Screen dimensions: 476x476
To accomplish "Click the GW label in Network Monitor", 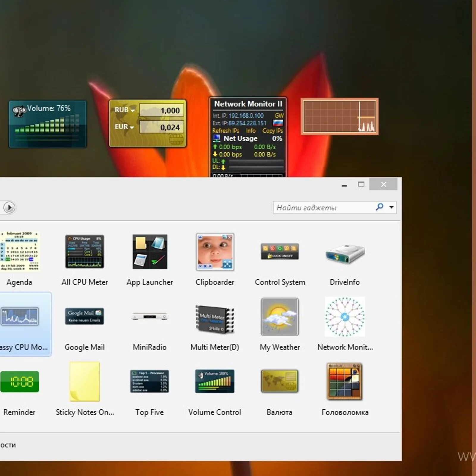I will pyautogui.click(x=279, y=115).
